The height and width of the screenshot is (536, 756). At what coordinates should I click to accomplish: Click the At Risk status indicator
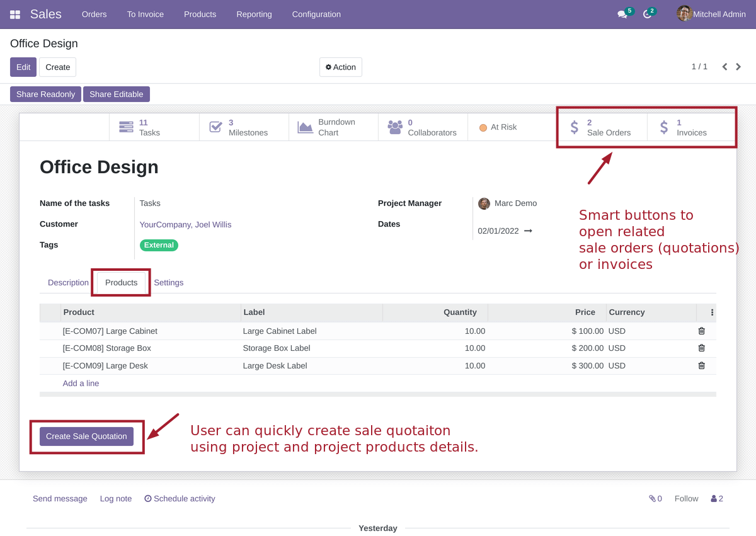pos(498,127)
